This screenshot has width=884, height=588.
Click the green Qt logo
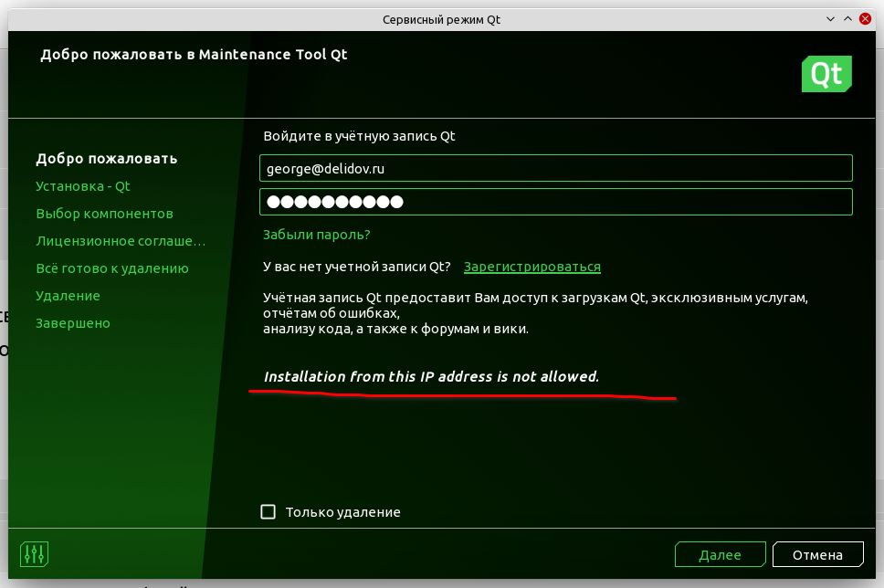(826, 74)
